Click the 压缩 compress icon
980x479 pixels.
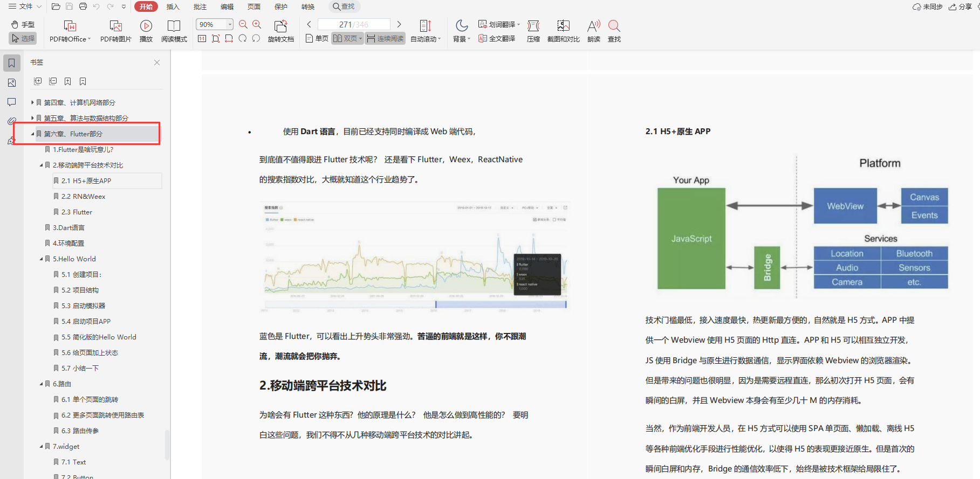533,26
